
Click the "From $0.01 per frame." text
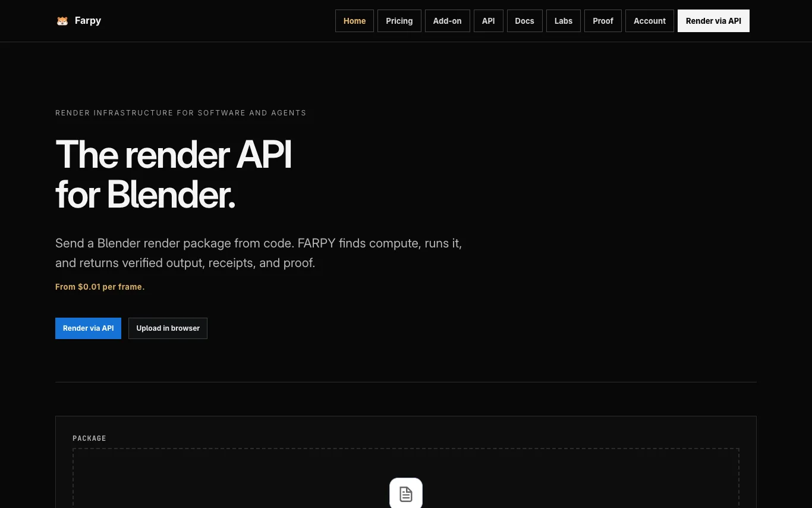100,287
